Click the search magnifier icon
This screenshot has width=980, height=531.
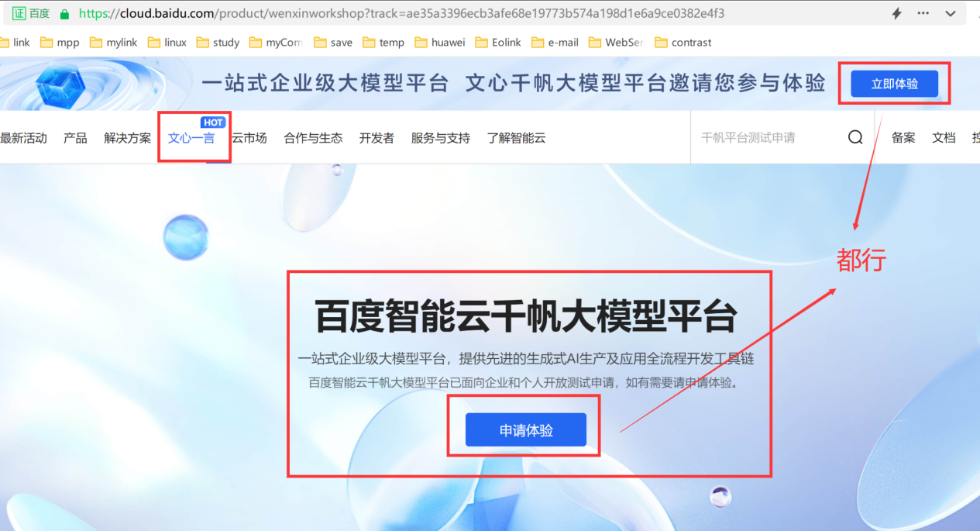pyautogui.click(x=855, y=137)
